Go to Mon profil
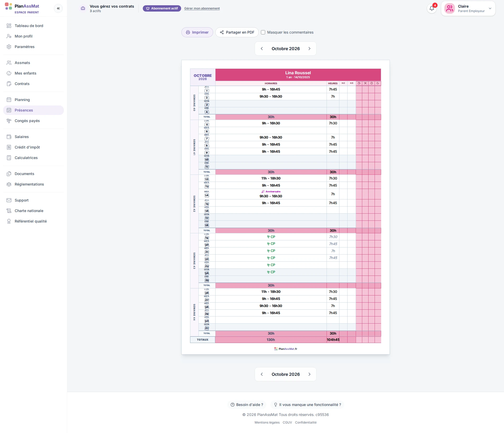The image size is (504, 433). tap(33, 36)
